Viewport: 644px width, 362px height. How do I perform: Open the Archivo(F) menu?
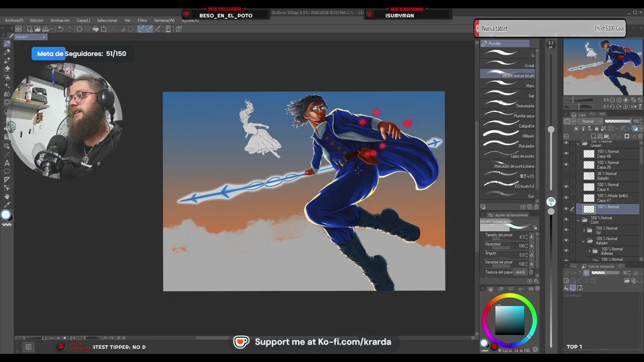point(14,21)
